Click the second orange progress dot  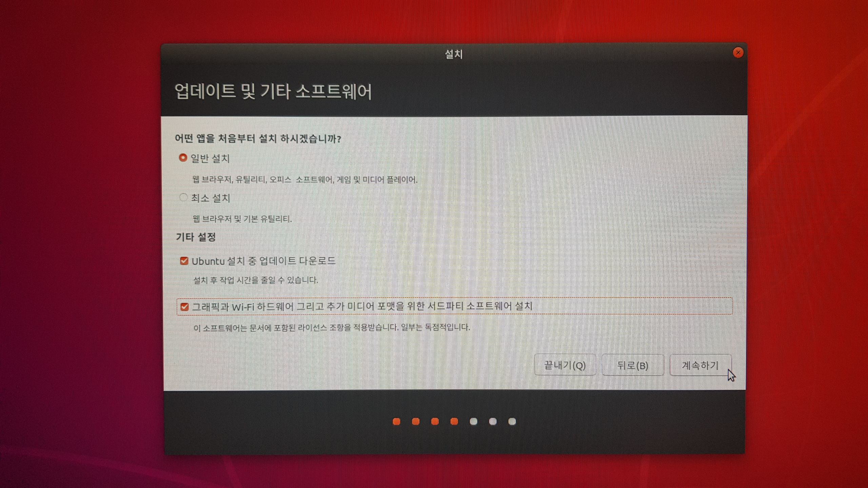click(x=416, y=421)
